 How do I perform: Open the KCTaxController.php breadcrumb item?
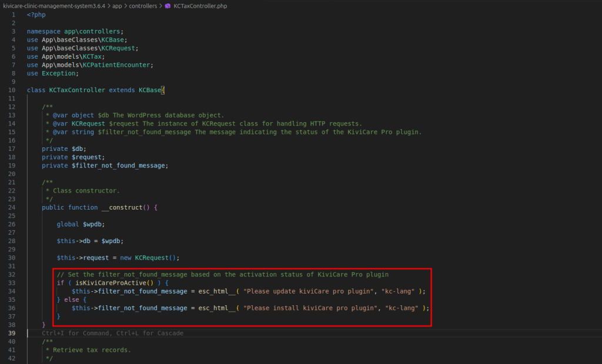[200, 6]
